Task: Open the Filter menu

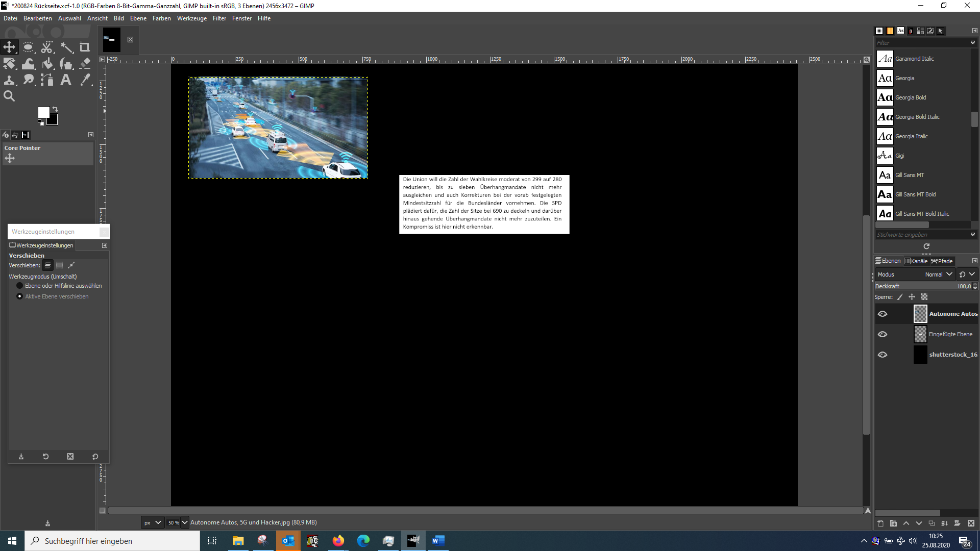Action: [x=219, y=18]
